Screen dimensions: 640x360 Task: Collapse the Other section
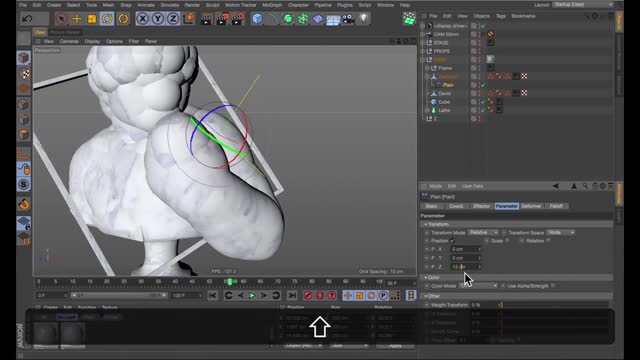pos(426,296)
